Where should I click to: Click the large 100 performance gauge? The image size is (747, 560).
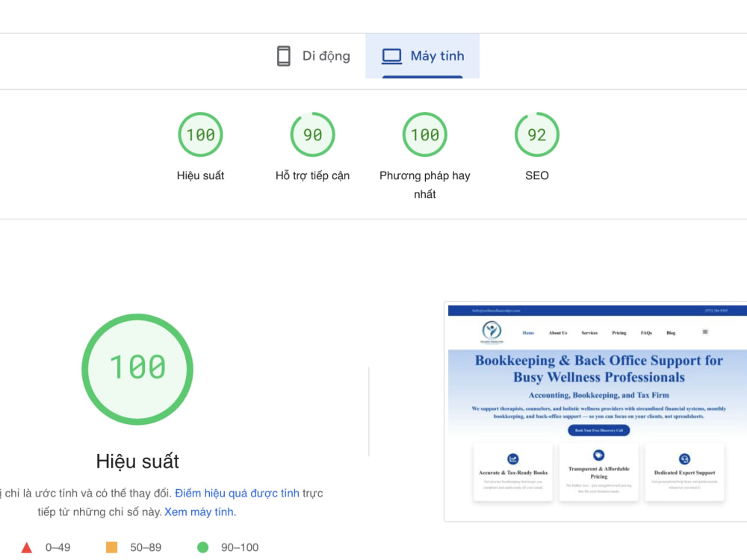pyautogui.click(x=137, y=369)
